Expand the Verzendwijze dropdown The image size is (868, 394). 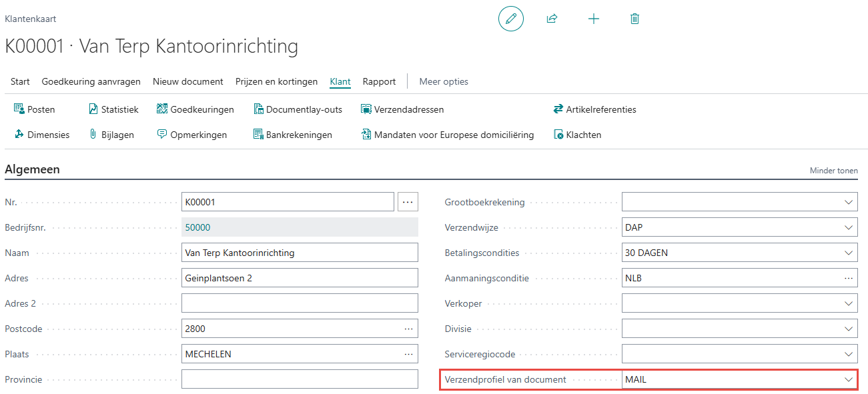pyautogui.click(x=849, y=227)
